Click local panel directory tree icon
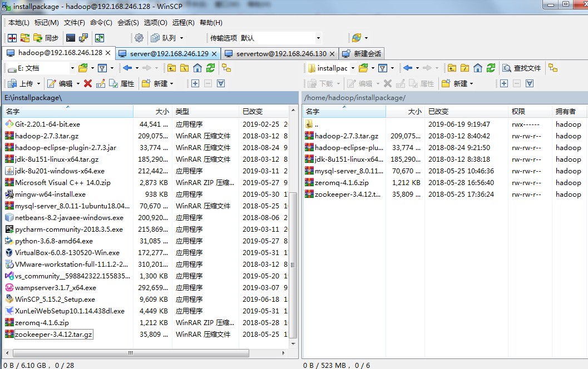This screenshot has width=588, height=369. point(226,68)
